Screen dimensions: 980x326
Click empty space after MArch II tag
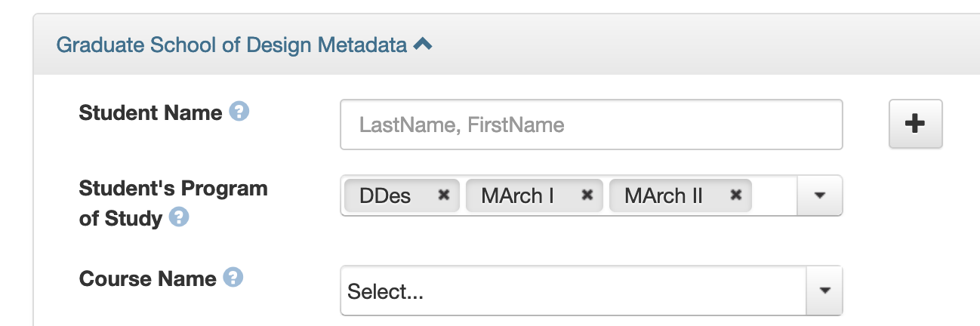click(774, 195)
